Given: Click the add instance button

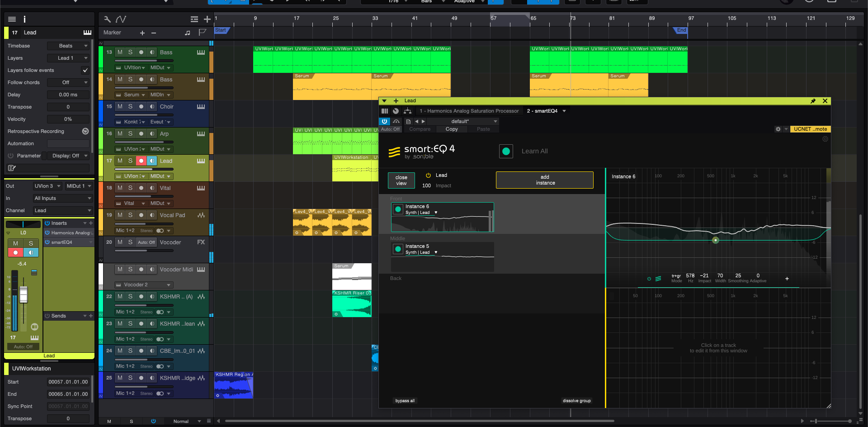Looking at the screenshot, I should [545, 180].
